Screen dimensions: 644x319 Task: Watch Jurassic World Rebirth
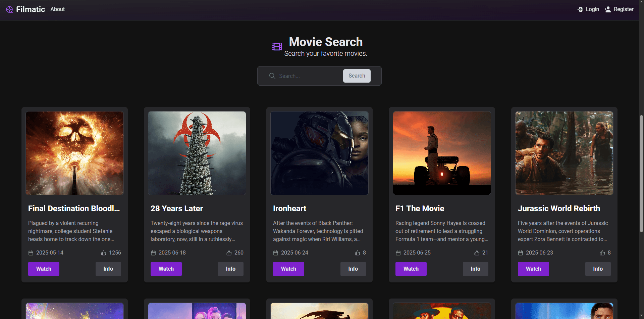(x=533, y=269)
